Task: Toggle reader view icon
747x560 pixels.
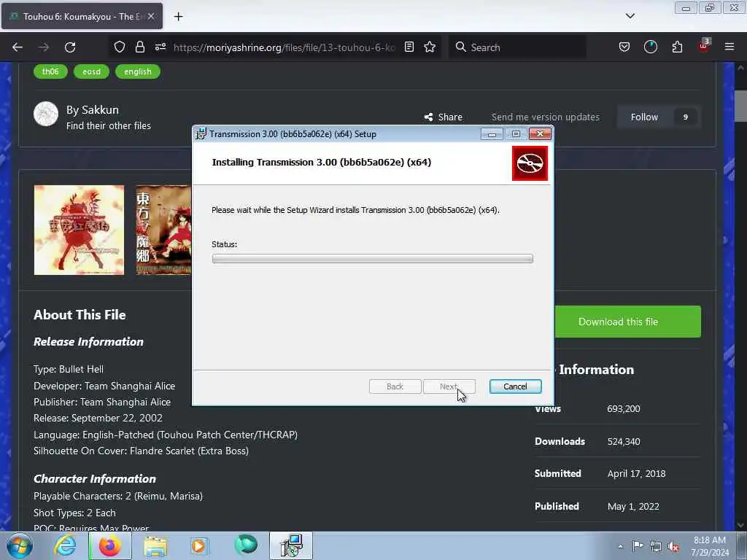Action: tap(409, 47)
